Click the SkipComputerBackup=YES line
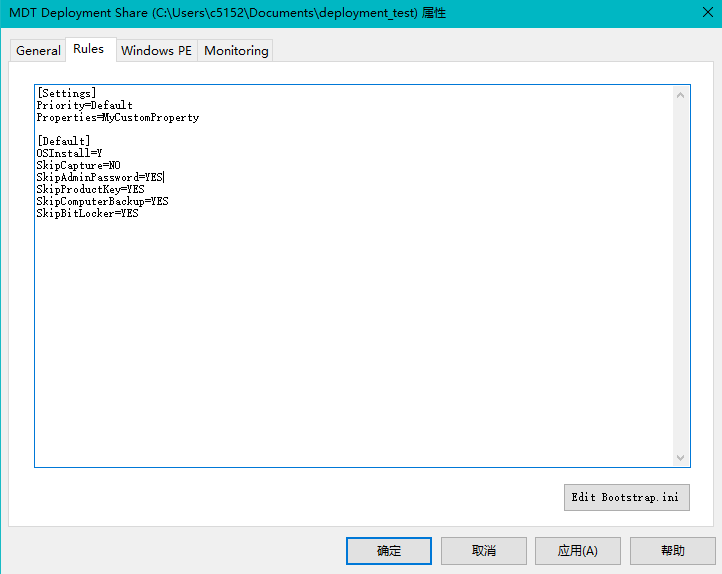Screen dimensions: 722x574 (x=103, y=201)
